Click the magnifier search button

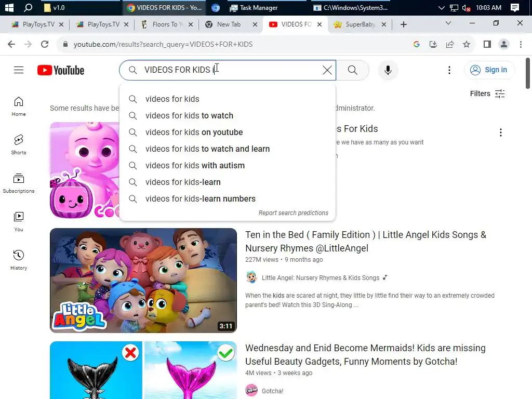tap(353, 70)
